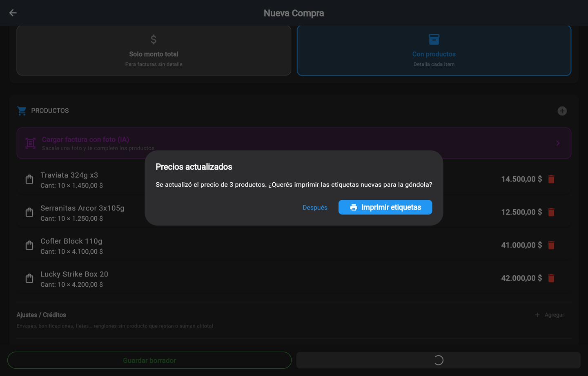Screen dimensions: 588x376
Task: Click the bag icon for Serranitas Arcor
Action: 29,212
